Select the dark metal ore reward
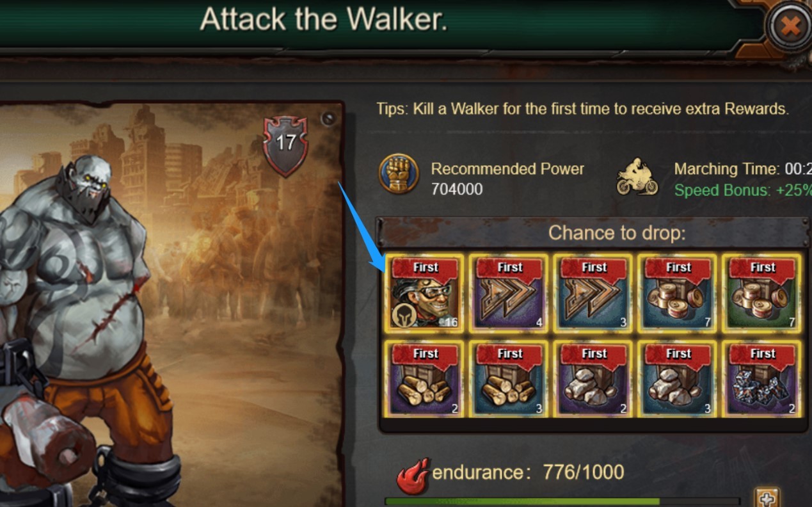Image resolution: width=812 pixels, height=507 pixels. [762, 378]
